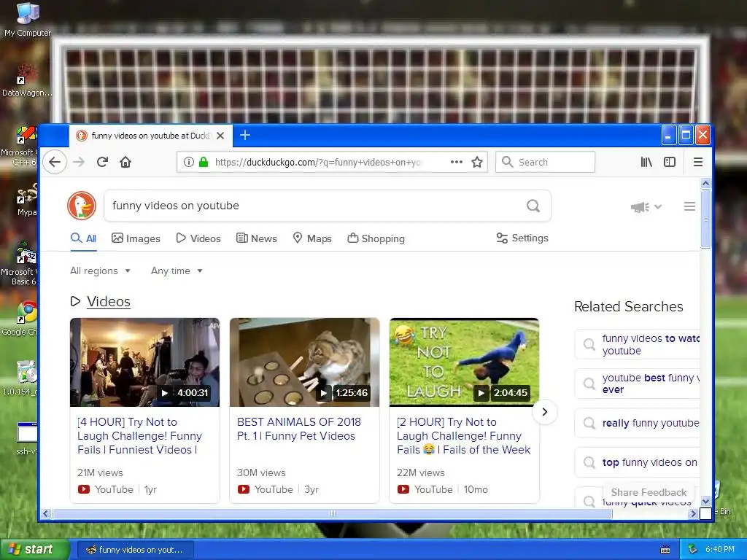Open the DuckDuckGo page side menu
Image resolution: width=747 pixels, height=560 pixels.
(689, 206)
